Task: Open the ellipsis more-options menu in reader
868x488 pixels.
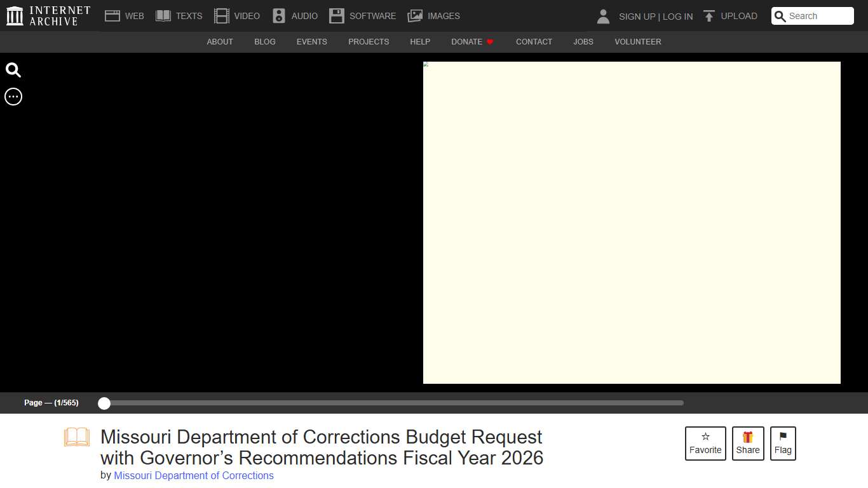Action: [13, 97]
